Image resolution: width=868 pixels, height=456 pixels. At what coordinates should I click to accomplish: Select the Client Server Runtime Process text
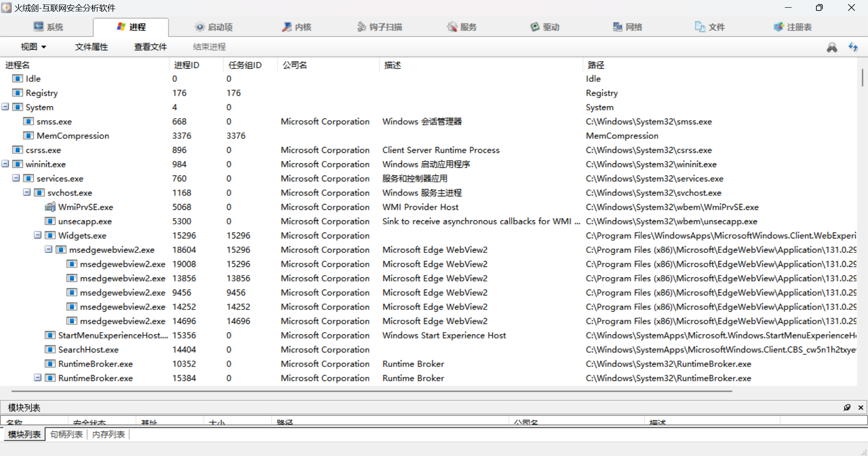point(441,150)
